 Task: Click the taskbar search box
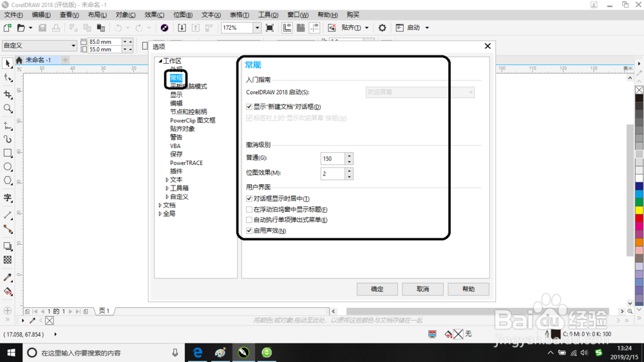(102, 352)
